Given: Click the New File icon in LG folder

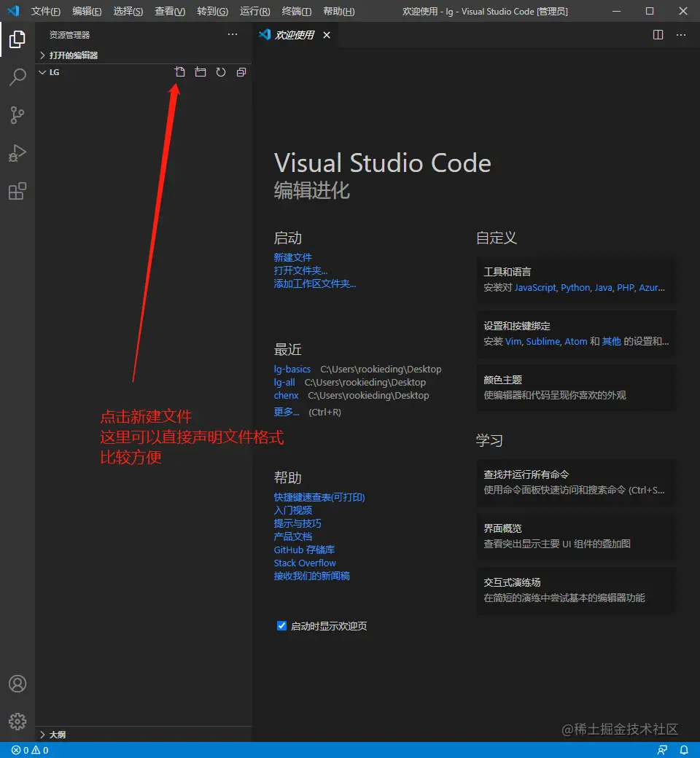Looking at the screenshot, I should [180, 72].
